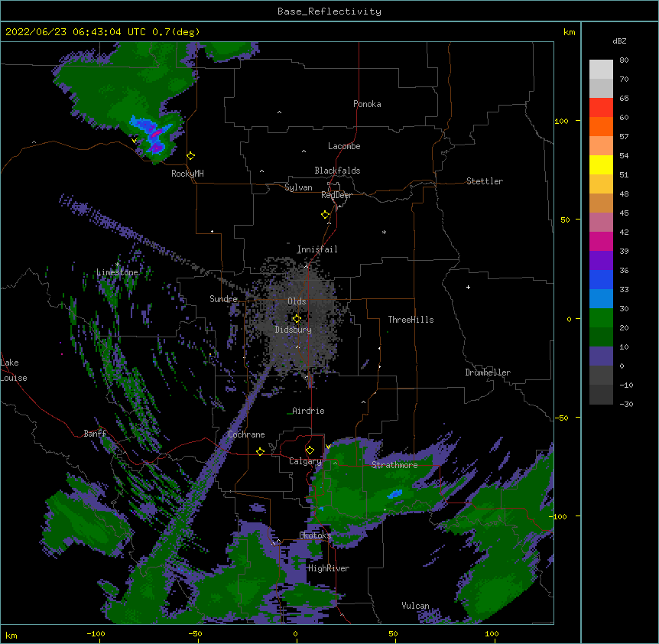Click the white plus marker west of Drumheller region
The image size is (659, 644).
point(468,287)
